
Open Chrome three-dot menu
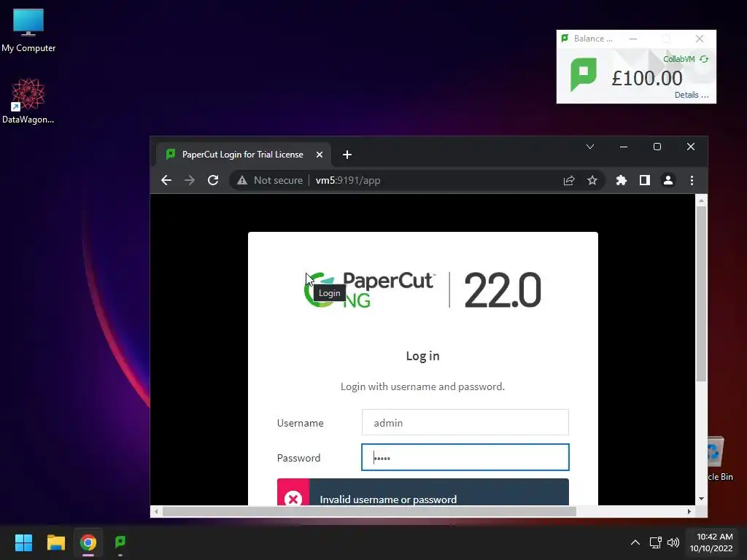coord(692,180)
